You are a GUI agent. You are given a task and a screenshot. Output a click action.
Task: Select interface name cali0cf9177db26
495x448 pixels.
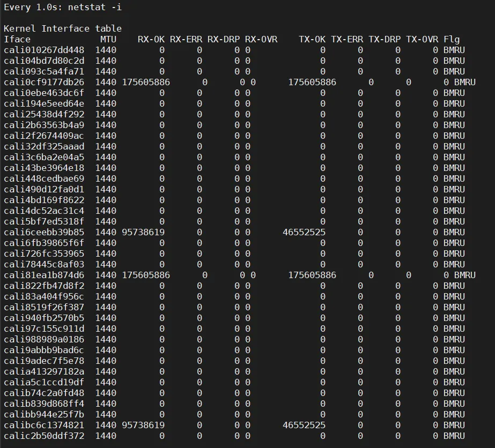44,83
